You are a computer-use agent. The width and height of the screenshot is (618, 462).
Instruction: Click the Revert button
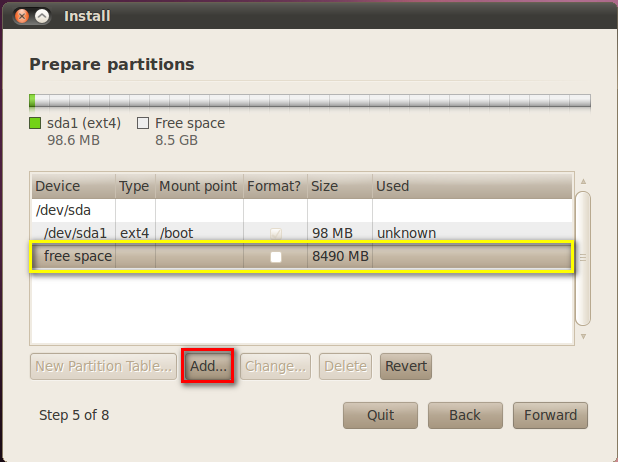click(x=406, y=366)
